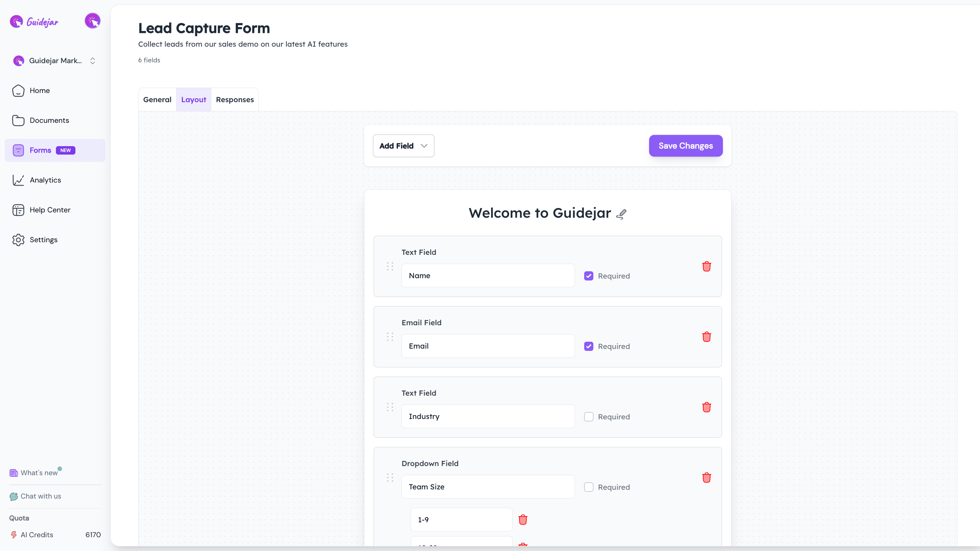Image resolution: width=980 pixels, height=551 pixels.
Task: Open the user avatar at top of sidebar
Action: [x=92, y=21]
